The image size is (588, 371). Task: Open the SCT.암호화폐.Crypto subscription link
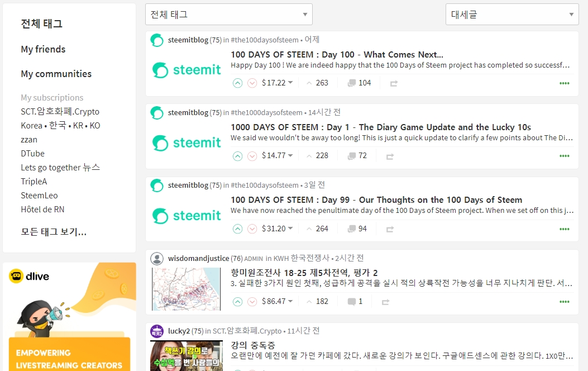click(x=60, y=111)
